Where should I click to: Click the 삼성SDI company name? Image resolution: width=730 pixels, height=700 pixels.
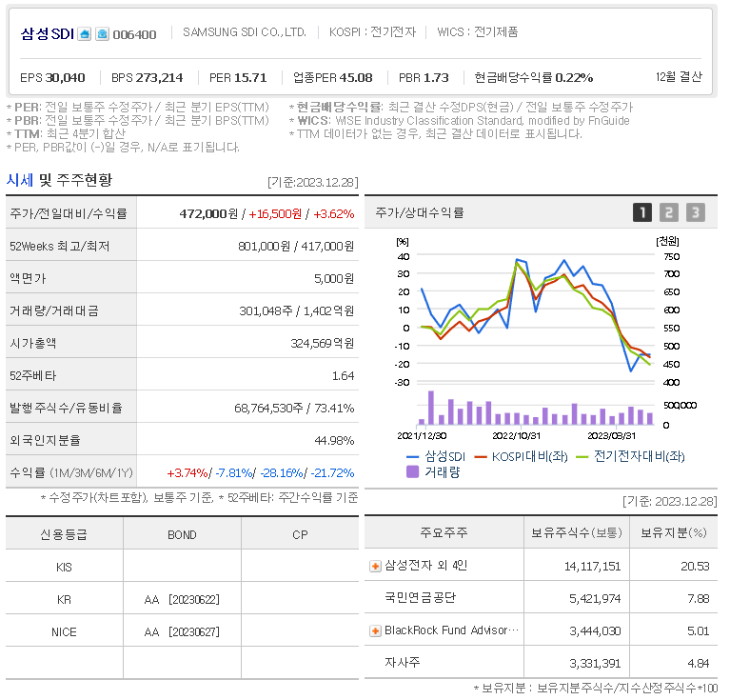tap(48, 34)
